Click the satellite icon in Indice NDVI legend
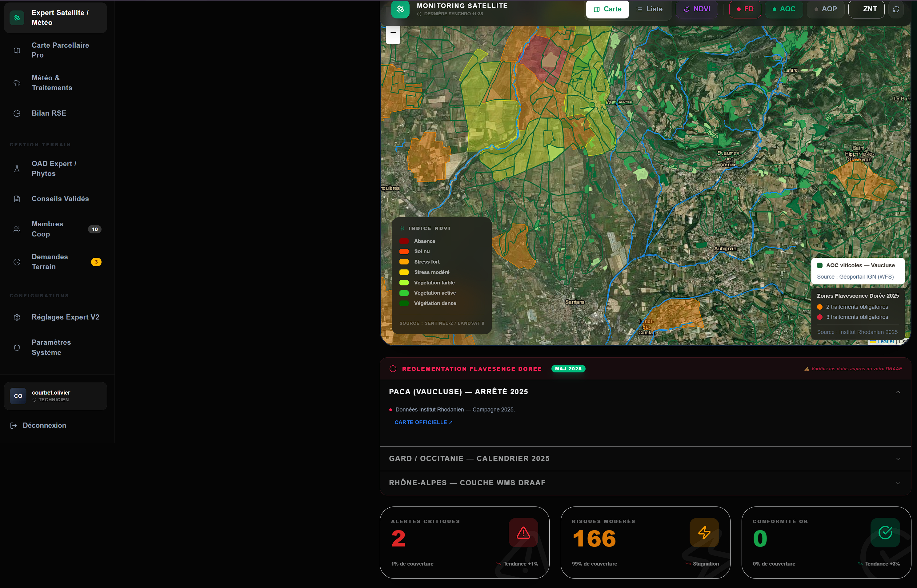The height and width of the screenshot is (588, 917). (x=402, y=228)
